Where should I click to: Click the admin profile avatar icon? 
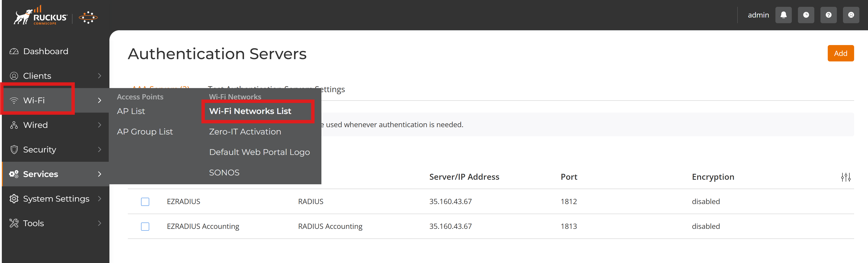851,15
